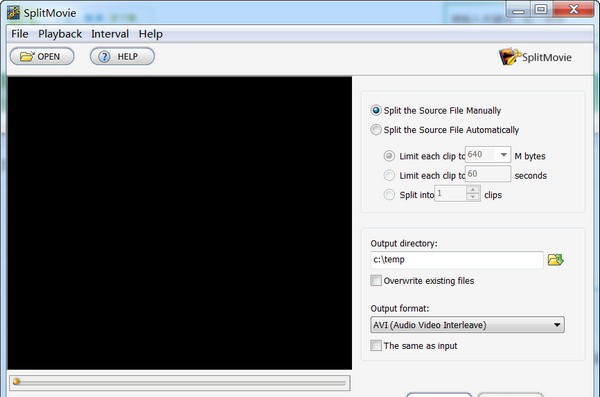Click the Output directory text field
The image size is (600, 397).
coord(457,260)
